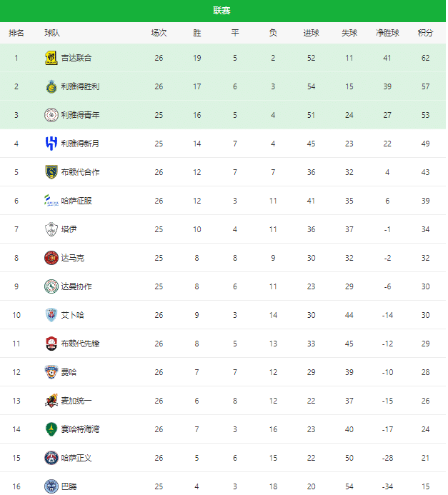The width and height of the screenshot is (448, 495).
Task: Open the 麦加统一 club logo
Action: [x=51, y=401]
